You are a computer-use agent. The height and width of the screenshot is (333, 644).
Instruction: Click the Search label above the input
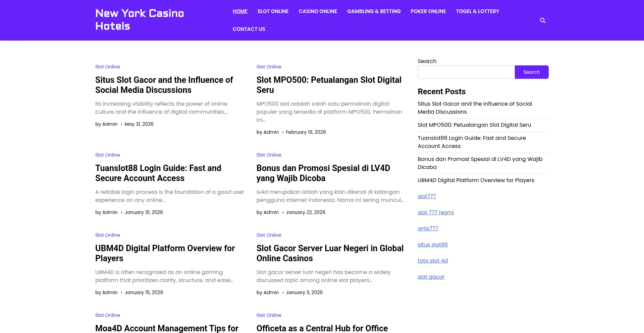coord(427,61)
